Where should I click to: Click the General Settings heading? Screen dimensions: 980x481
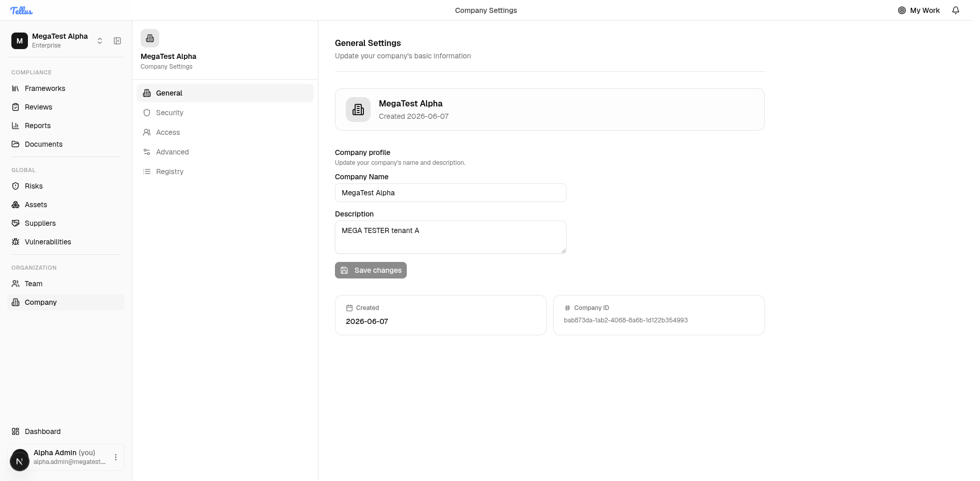pos(368,43)
